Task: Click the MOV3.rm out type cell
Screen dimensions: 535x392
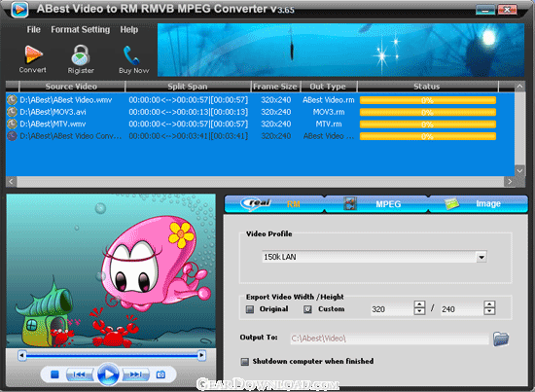Action: pos(329,112)
